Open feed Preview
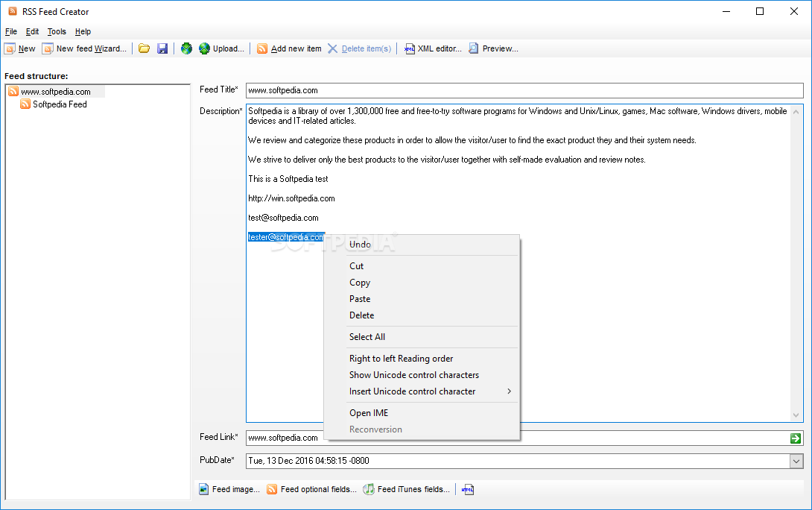Screen dimensions: 812x510 pos(493,48)
